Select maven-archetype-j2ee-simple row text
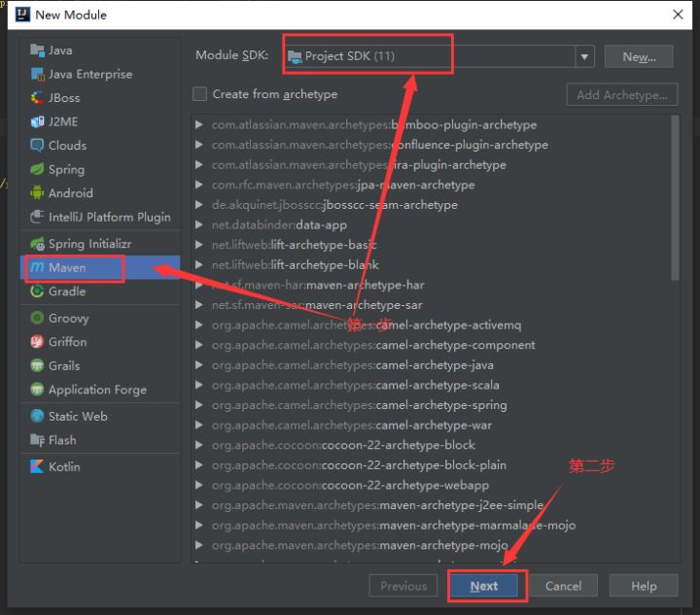The image size is (700, 615). coord(377,505)
